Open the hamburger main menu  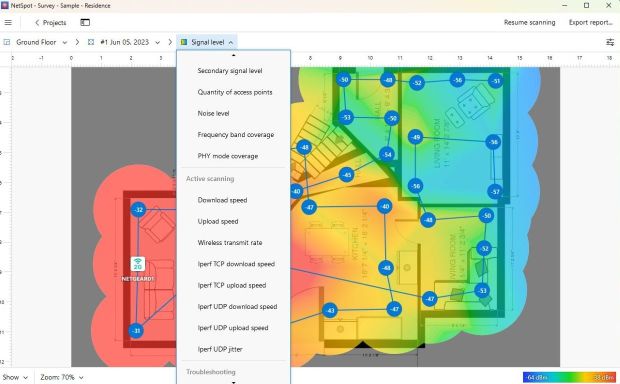pos(8,23)
